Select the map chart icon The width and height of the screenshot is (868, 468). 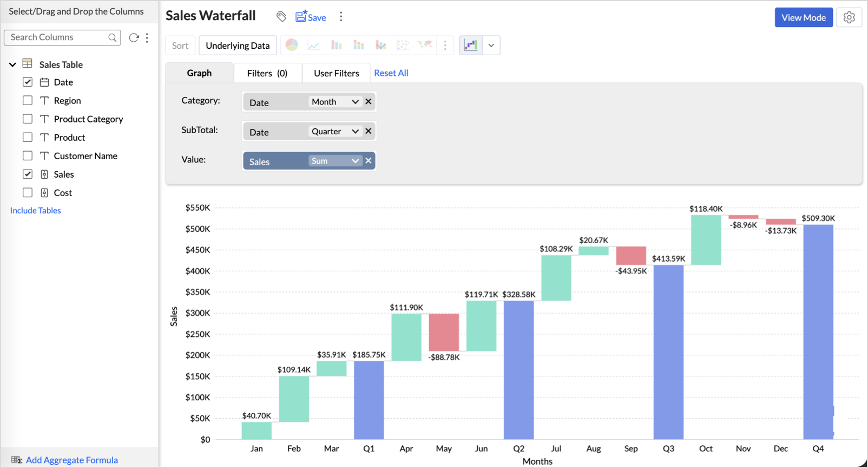[x=425, y=45]
